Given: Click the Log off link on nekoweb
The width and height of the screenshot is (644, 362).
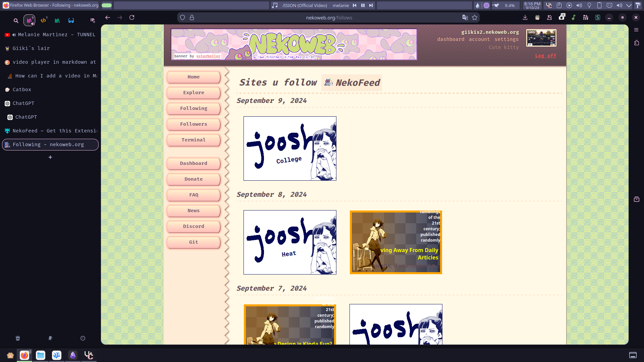Looking at the screenshot, I should click(x=546, y=56).
